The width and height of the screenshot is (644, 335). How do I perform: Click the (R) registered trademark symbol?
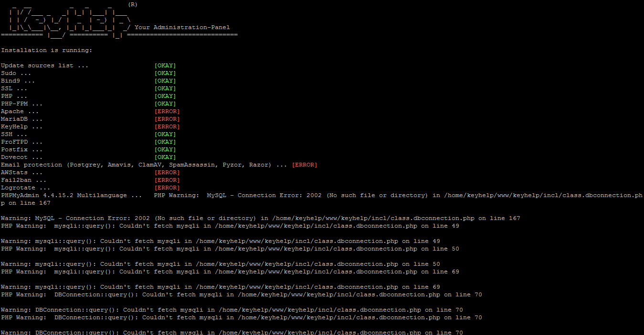click(132, 4)
